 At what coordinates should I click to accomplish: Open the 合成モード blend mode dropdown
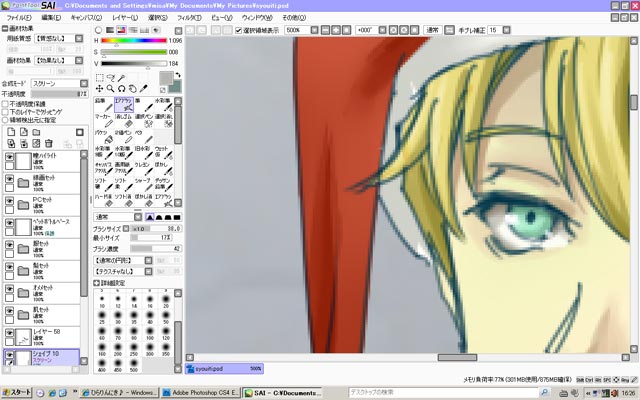click(84, 83)
